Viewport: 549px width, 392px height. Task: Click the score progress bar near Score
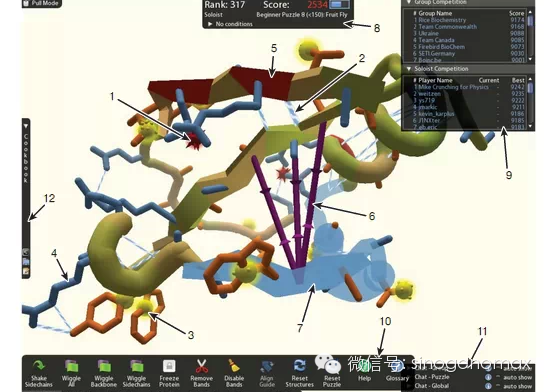point(340,5)
